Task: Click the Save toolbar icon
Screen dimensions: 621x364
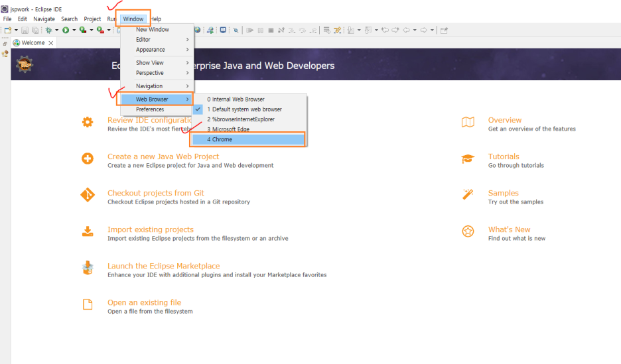Action: click(x=25, y=30)
